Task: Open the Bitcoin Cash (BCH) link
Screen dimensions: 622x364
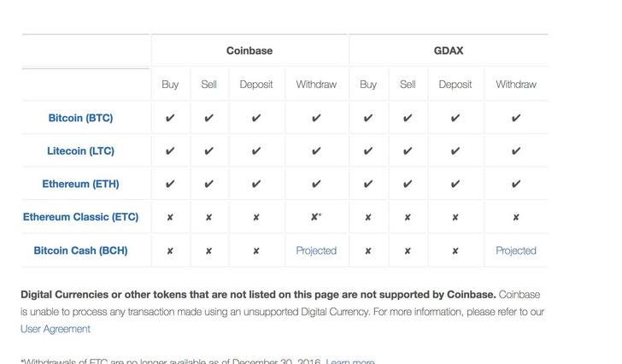Action: pyautogui.click(x=80, y=250)
